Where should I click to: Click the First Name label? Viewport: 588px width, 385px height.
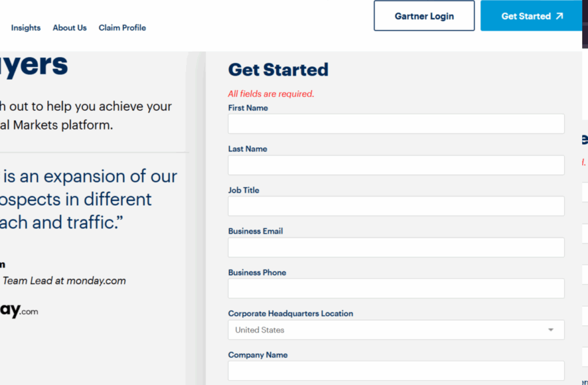coord(248,108)
